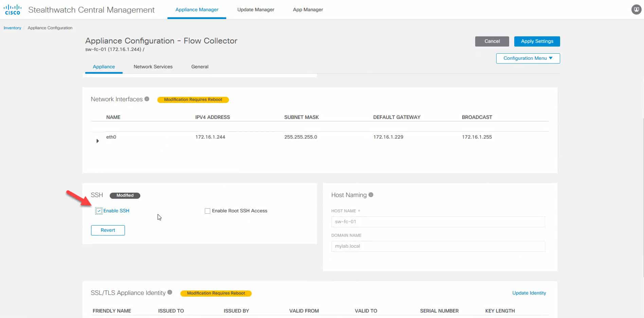Click Apply Settings button
The width and height of the screenshot is (644, 318).
click(x=537, y=41)
